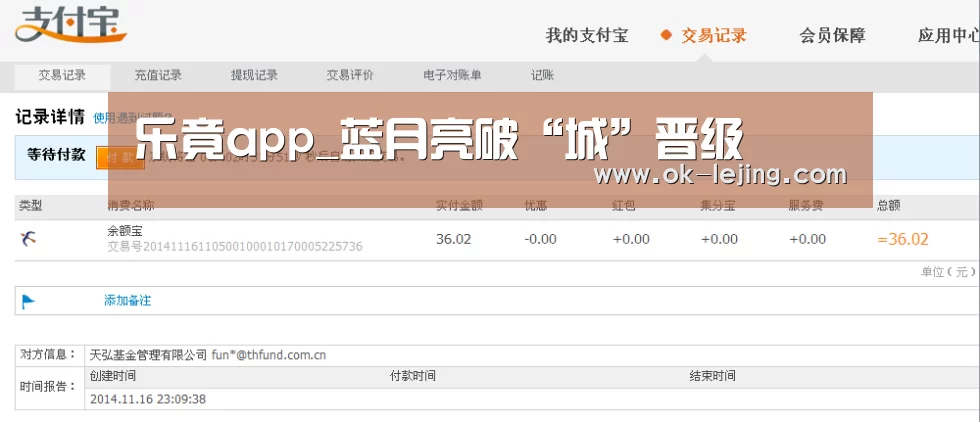
Task: Click the 单位（元） unit label
Action: (948, 271)
